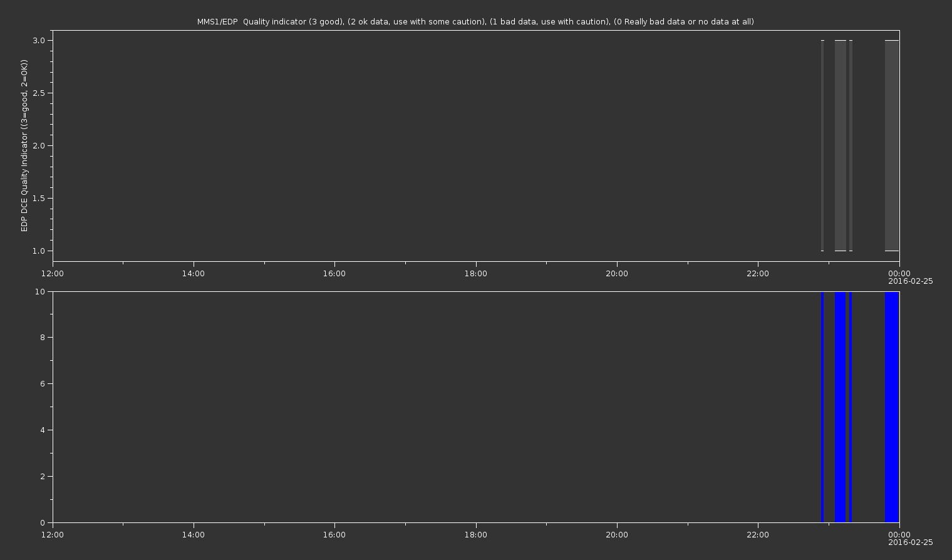Viewport: 952px width, 560px height.
Task: Click the 2 tick label on lower plot
Action: pyautogui.click(x=43, y=477)
